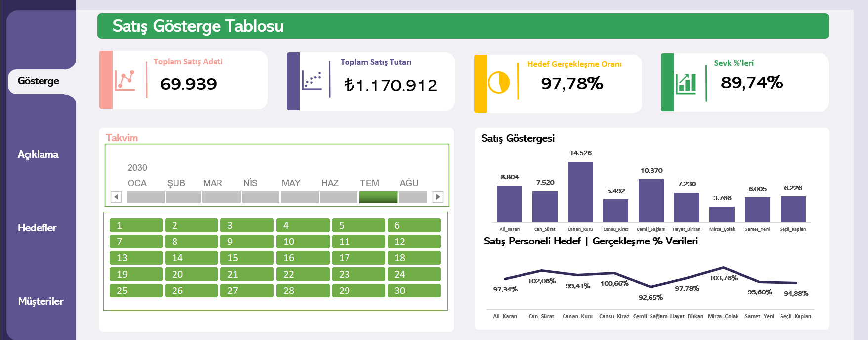
Task: Select day 15 slicer button
Action: pyautogui.click(x=247, y=258)
